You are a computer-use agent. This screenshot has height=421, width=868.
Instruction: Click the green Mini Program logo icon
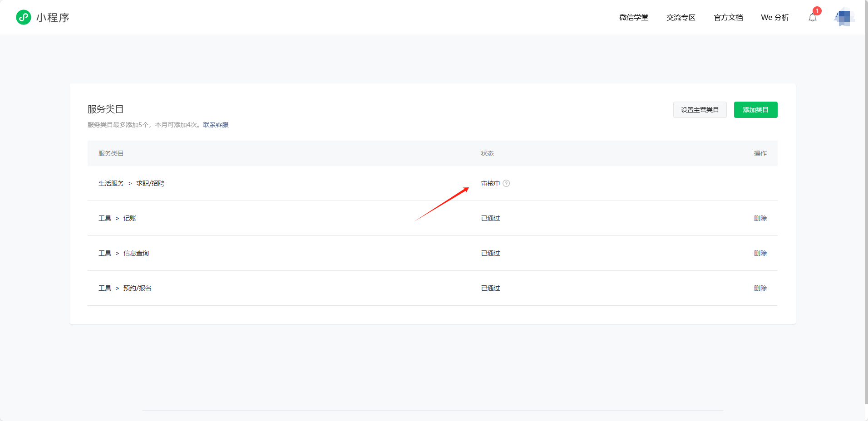coord(24,17)
